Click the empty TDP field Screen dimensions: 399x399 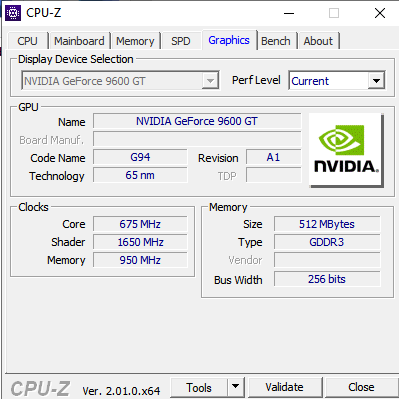pos(273,175)
